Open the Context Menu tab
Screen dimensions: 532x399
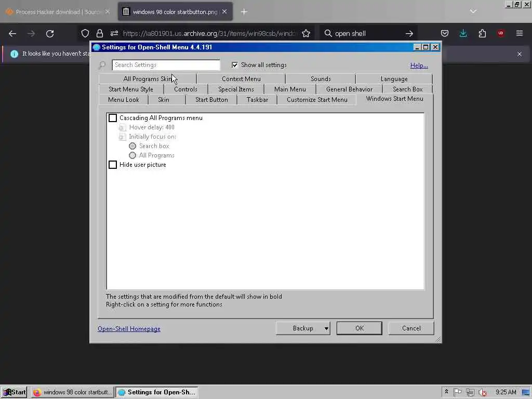click(241, 79)
